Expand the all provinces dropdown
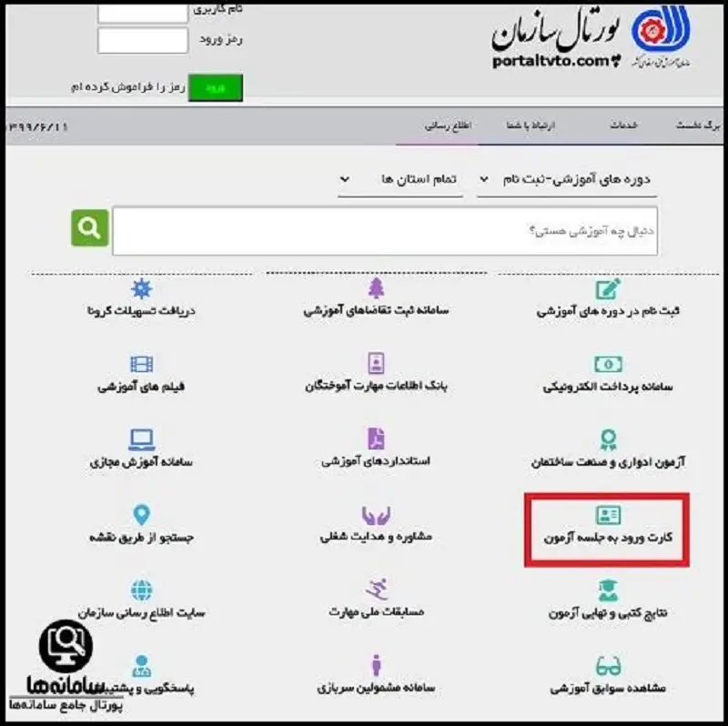 400,180
